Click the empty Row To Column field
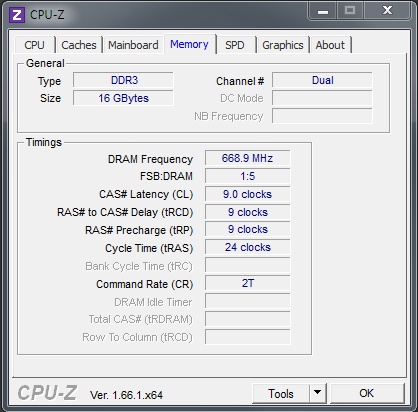Viewport: 418px width, 412px height. [247, 337]
